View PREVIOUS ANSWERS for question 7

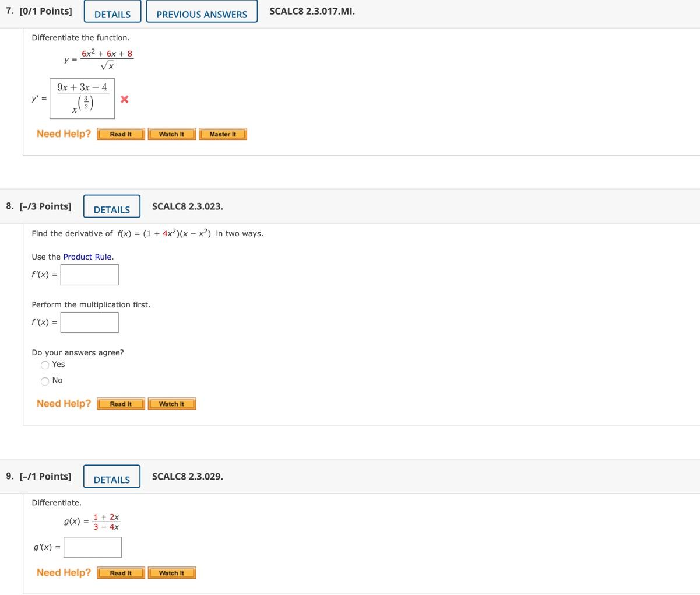pos(200,10)
